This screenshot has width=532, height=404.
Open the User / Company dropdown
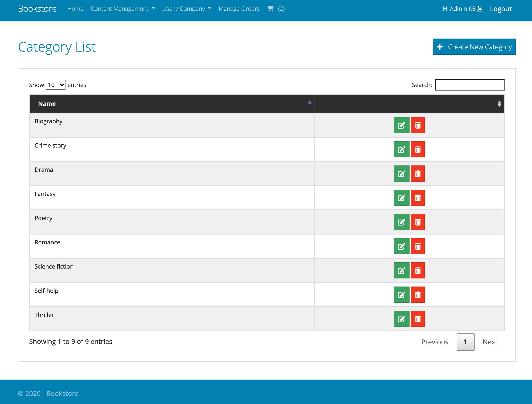186,9
